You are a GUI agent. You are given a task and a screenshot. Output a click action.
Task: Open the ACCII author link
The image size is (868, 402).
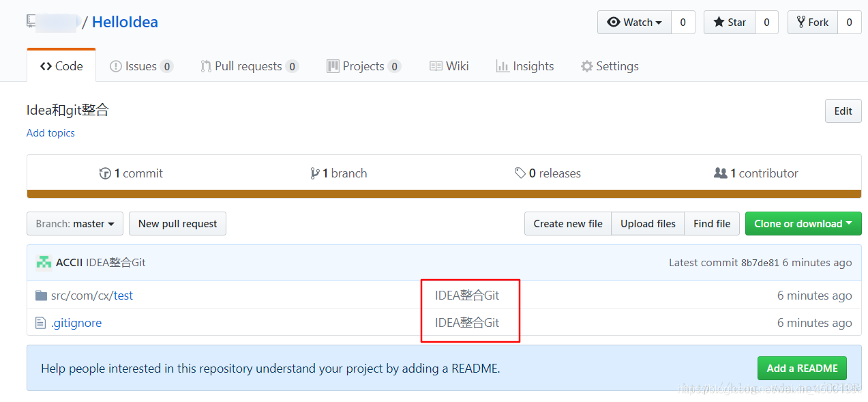[70, 263]
